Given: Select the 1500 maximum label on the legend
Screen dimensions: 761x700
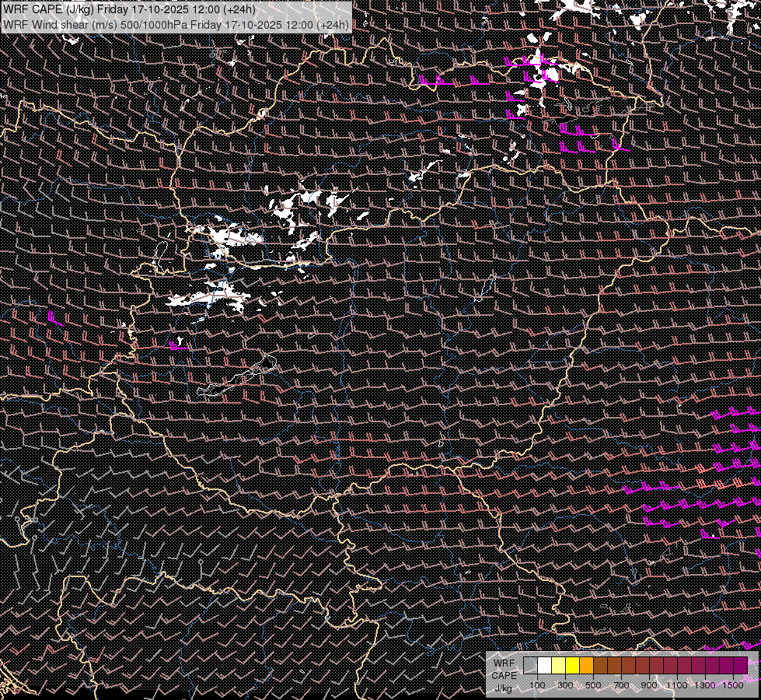Looking at the screenshot, I should tap(733, 685).
